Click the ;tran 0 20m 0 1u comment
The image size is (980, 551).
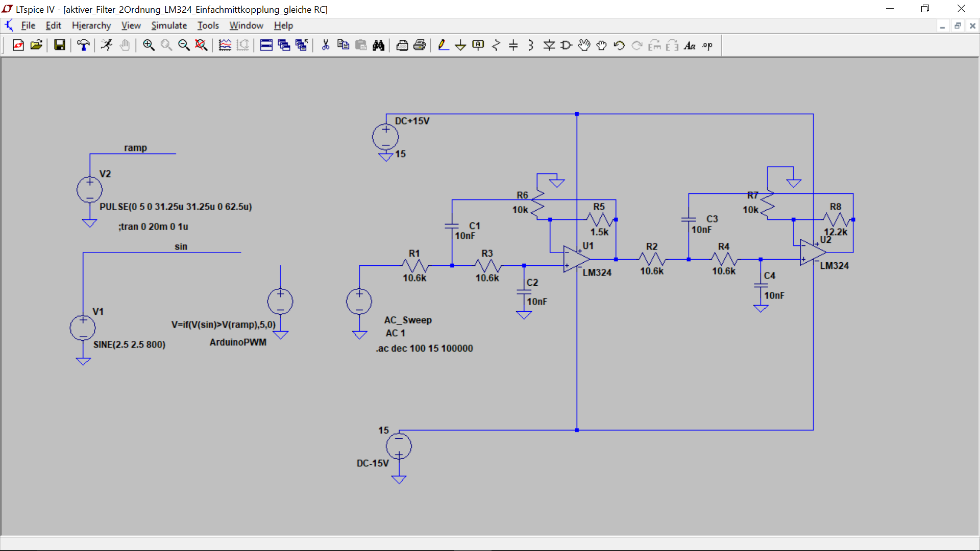tap(153, 227)
